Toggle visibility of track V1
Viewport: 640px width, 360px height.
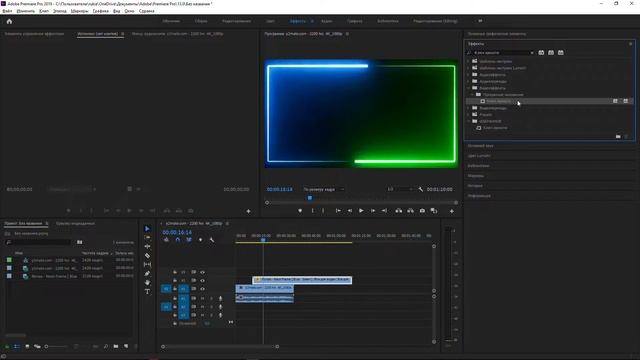(202, 289)
